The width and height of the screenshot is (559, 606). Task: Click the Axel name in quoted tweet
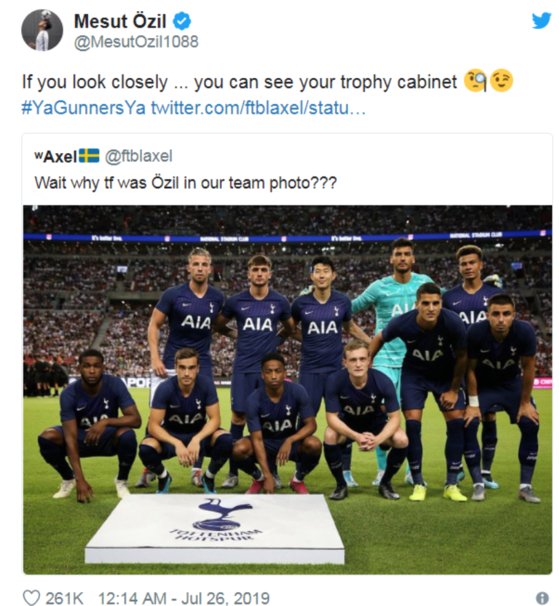pos(56,156)
